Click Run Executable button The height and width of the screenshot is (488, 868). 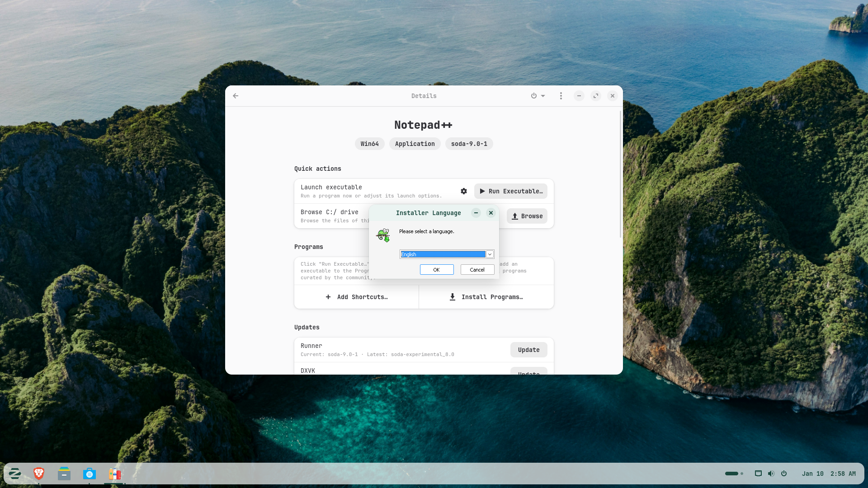click(510, 191)
